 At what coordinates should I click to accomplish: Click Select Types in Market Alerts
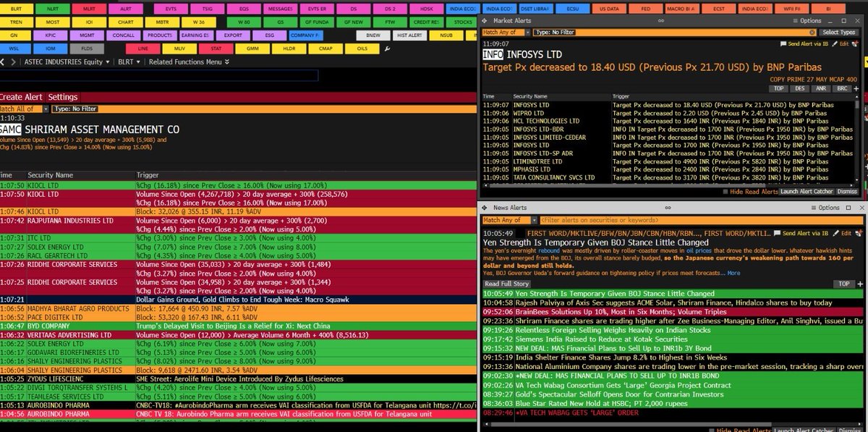point(840,33)
